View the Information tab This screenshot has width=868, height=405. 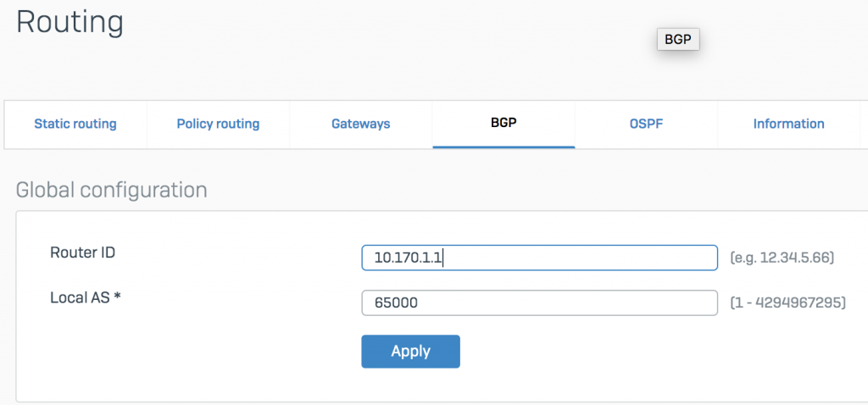[x=789, y=124]
